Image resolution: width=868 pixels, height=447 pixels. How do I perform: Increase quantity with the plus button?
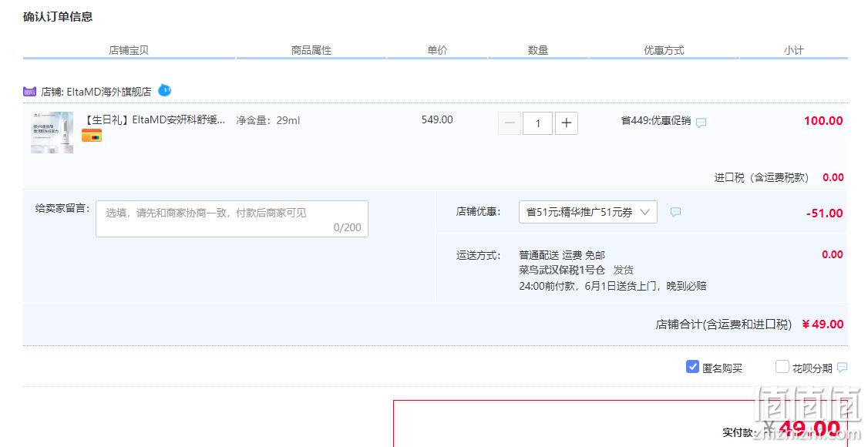pyautogui.click(x=567, y=123)
